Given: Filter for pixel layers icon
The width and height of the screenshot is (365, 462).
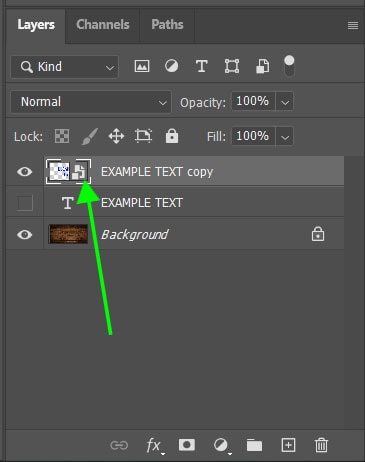Looking at the screenshot, I should point(142,66).
